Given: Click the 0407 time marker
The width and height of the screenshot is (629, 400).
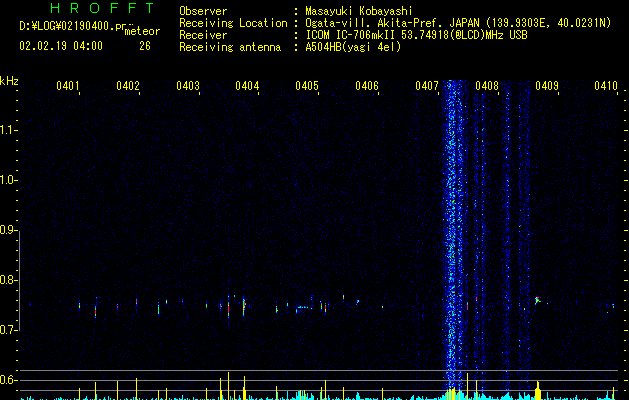Looking at the screenshot, I should coord(427,86).
